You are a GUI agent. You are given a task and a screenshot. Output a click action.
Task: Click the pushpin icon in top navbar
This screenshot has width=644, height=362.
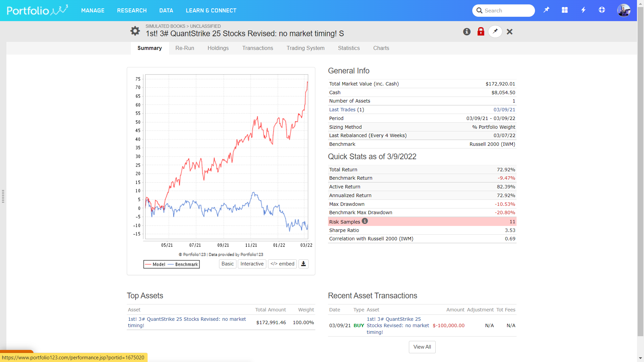tap(546, 10)
